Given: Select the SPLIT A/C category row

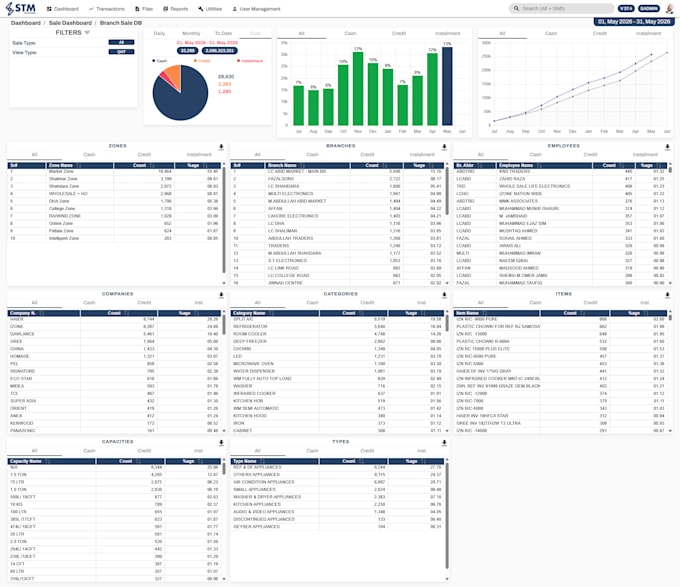Looking at the screenshot, I should click(x=337, y=320).
